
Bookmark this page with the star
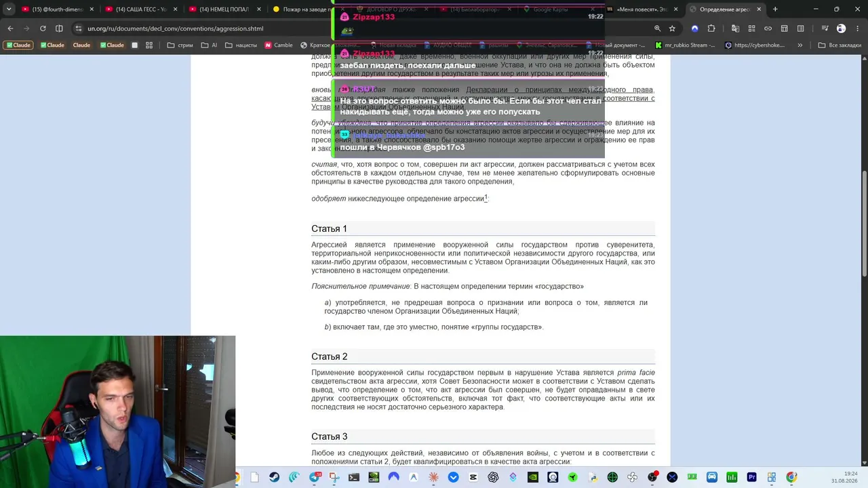(672, 28)
